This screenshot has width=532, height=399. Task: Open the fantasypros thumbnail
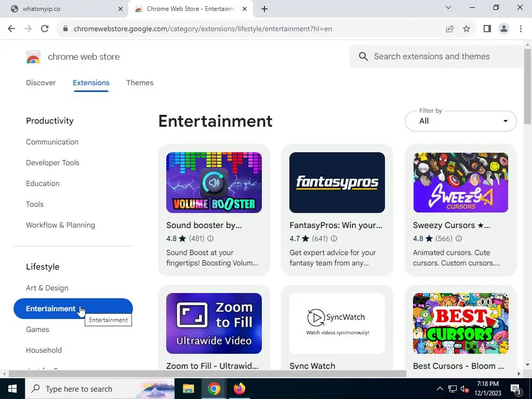337,182
